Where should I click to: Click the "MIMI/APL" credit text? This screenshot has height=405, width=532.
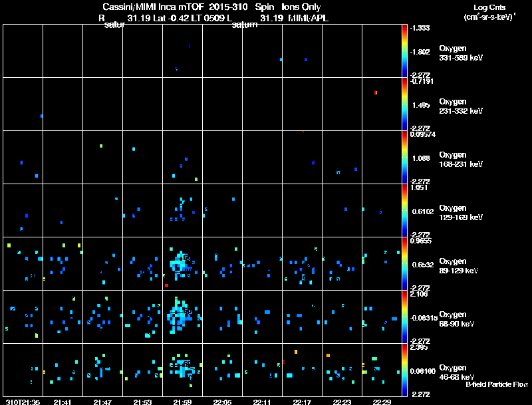308,18
